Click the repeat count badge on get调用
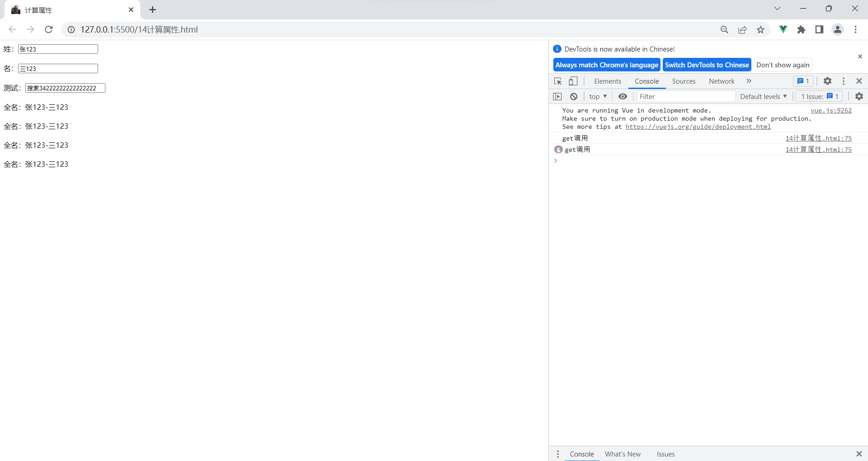 (558, 150)
